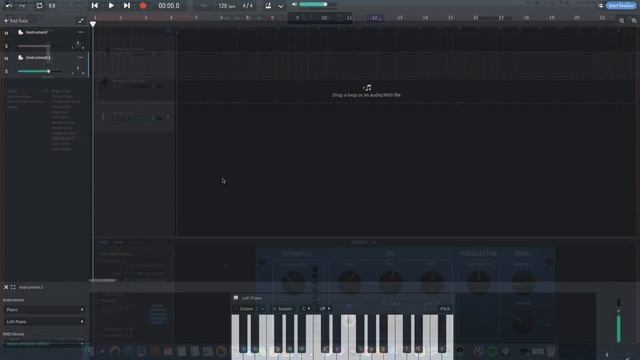Start recording with the red record button

click(x=143, y=6)
